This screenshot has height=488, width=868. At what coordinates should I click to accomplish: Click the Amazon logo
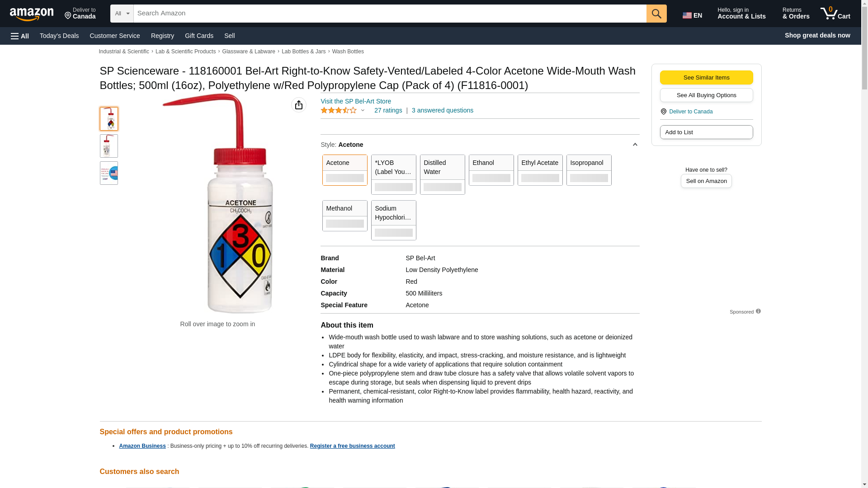(32, 14)
